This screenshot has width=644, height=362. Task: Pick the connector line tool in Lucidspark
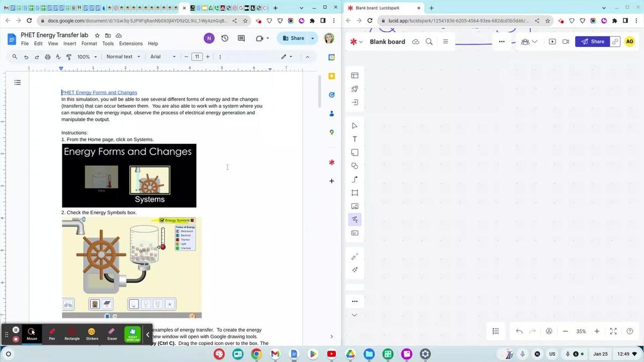pos(355,179)
